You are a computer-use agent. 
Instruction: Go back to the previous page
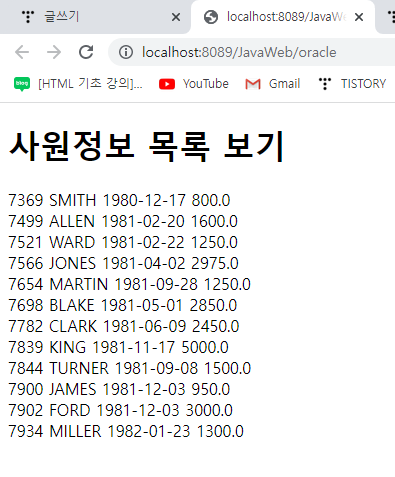22,52
